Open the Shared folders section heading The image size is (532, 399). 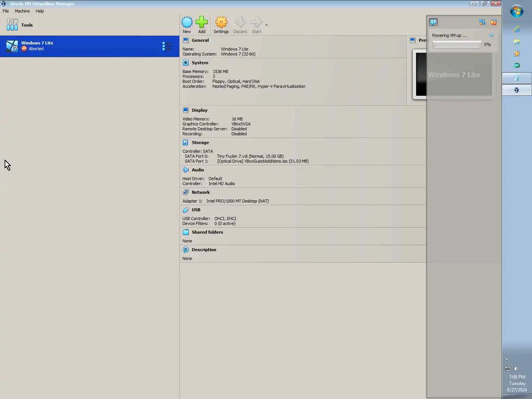point(207,232)
